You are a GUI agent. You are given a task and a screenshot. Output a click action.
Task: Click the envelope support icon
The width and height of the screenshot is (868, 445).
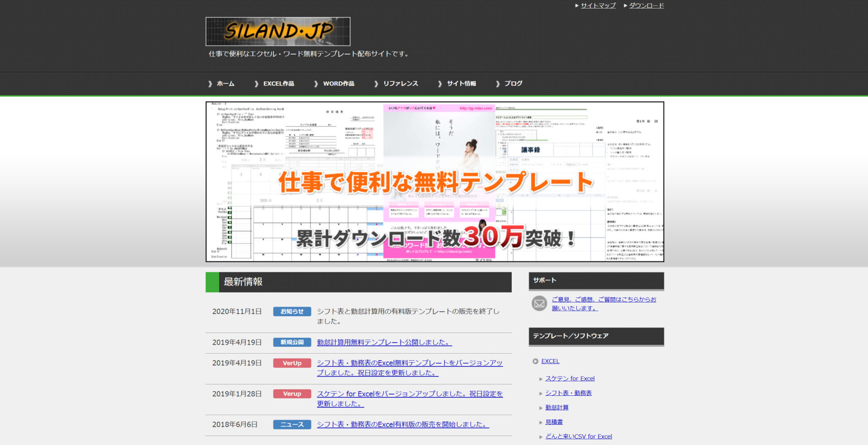coord(539,303)
